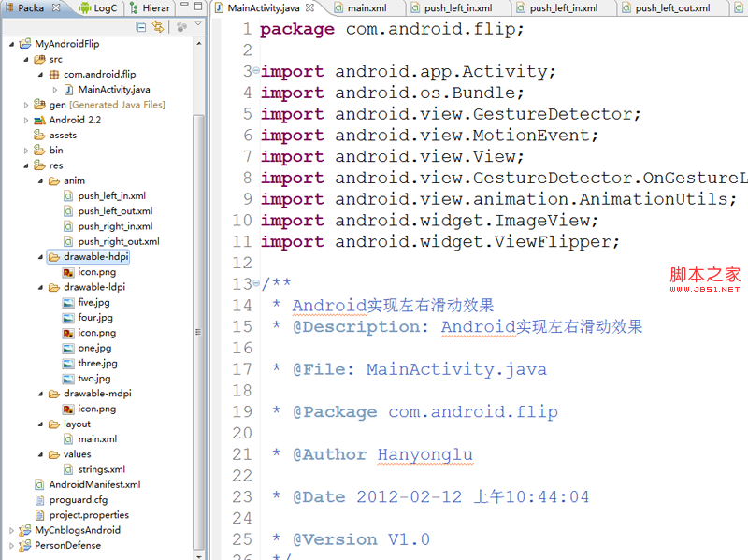Minimize the Package Explorer panel
Screen dimensions: 748x560
pos(184,6)
